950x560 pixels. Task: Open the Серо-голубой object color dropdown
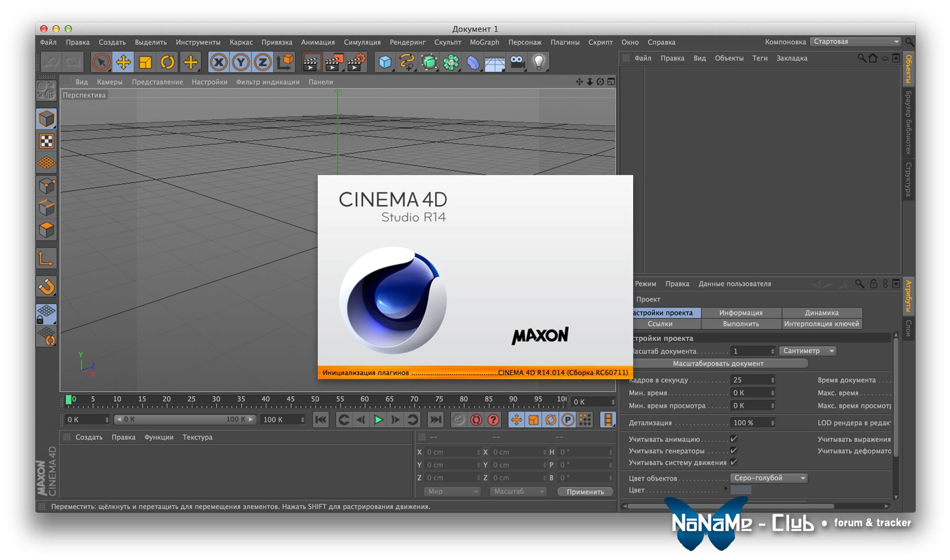[x=769, y=478]
